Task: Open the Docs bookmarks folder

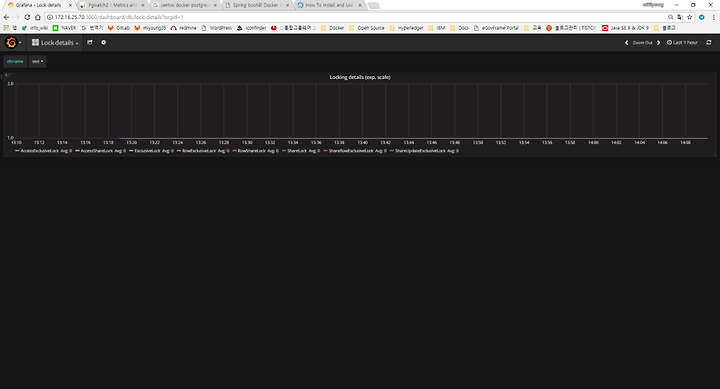Action: (x=460, y=28)
